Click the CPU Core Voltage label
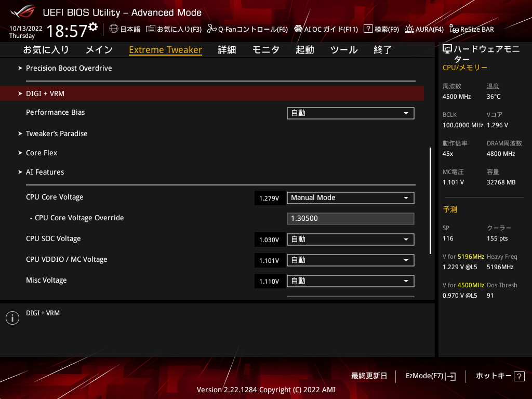 point(55,197)
